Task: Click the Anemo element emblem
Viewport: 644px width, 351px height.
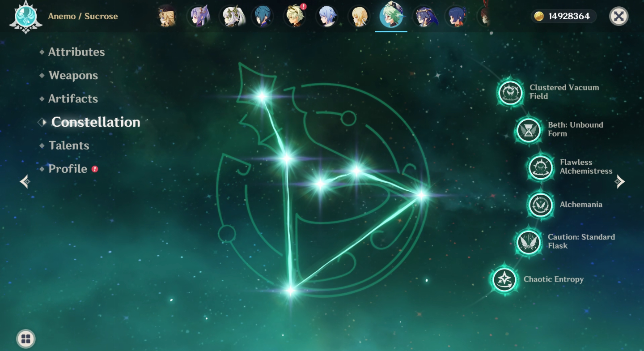Action: tap(26, 17)
